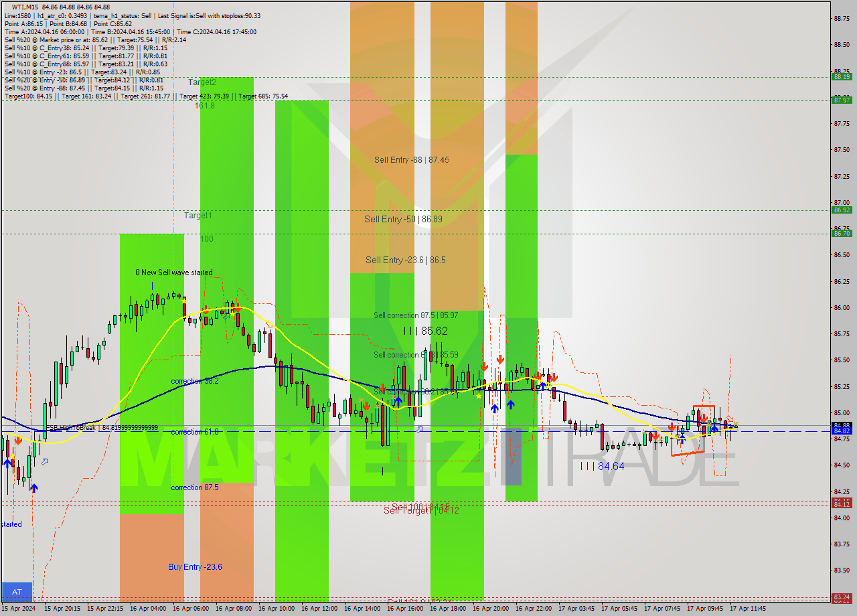Click the red 83.24 price tag
This screenshot has height=616, width=857.
(x=842, y=597)
